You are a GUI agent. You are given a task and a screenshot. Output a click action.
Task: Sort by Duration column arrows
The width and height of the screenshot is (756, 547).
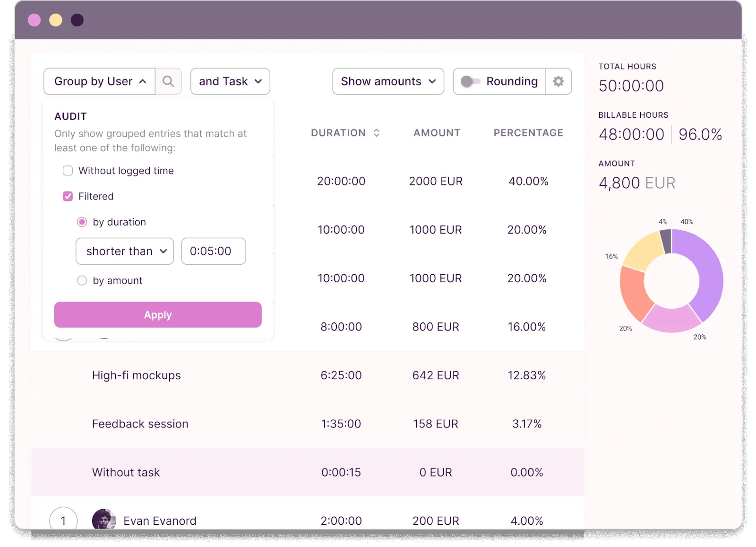point(377,133)
